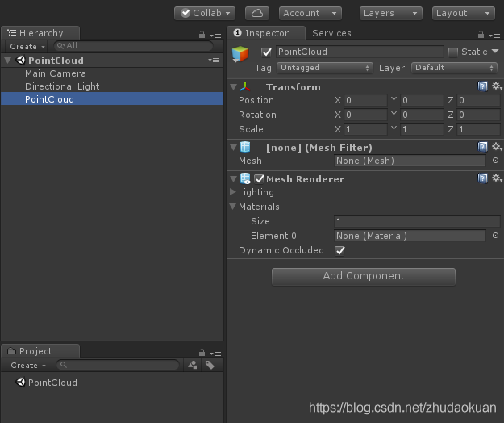
Task: Click the Project search field
Action: [x=118, y=365]
